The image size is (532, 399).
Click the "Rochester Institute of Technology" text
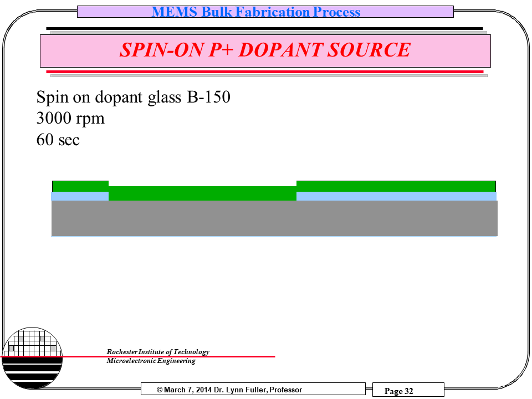(x=158, y=352)
